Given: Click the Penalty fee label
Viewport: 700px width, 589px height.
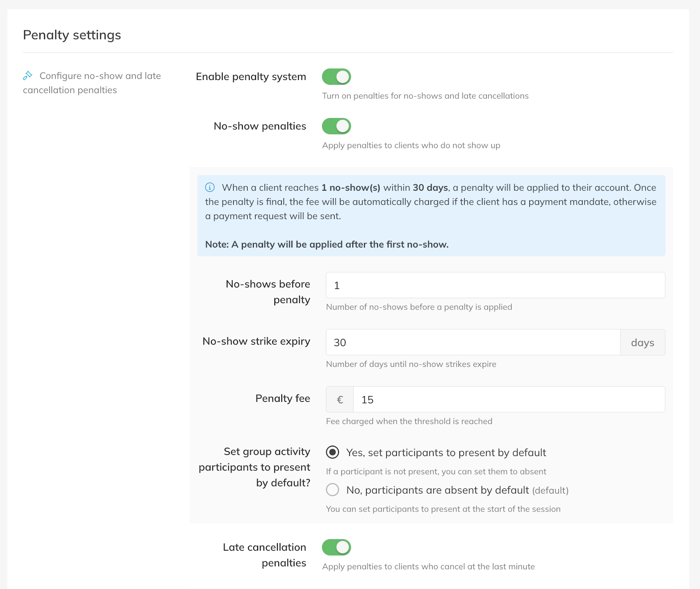Looking at the screenshot, I should [x=283, y=398].
